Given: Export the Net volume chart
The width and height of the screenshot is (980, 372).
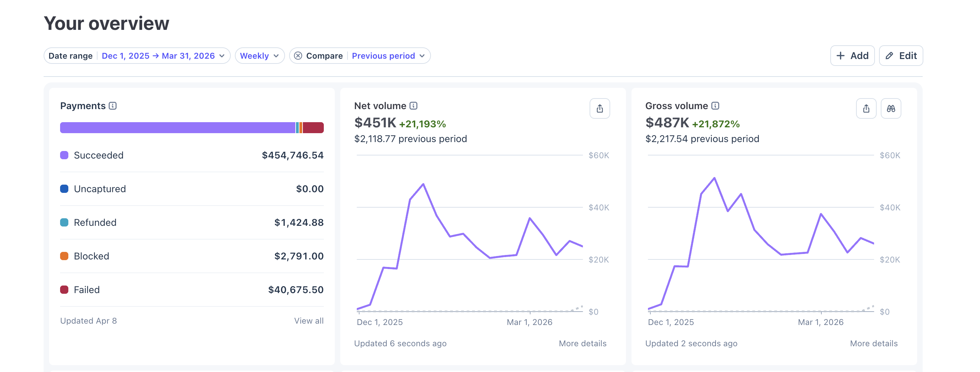Looking at the screenshot, I should [600, 109].
